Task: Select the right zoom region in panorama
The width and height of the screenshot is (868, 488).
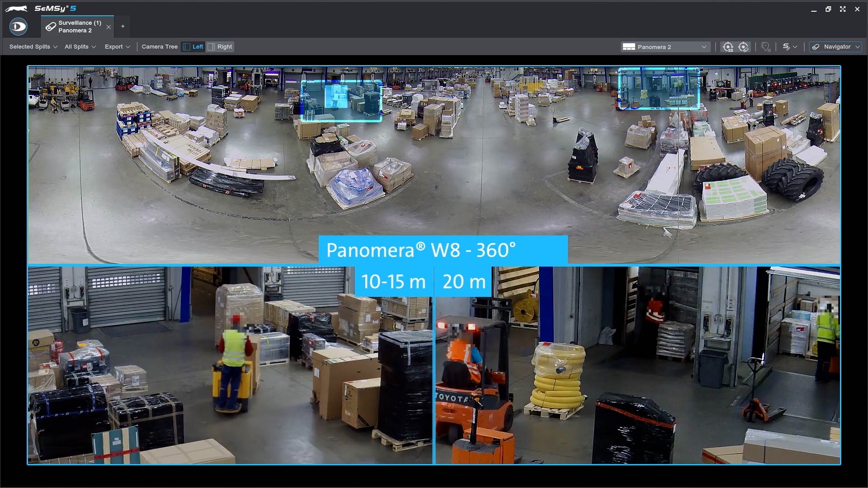Action: point(659,89)
